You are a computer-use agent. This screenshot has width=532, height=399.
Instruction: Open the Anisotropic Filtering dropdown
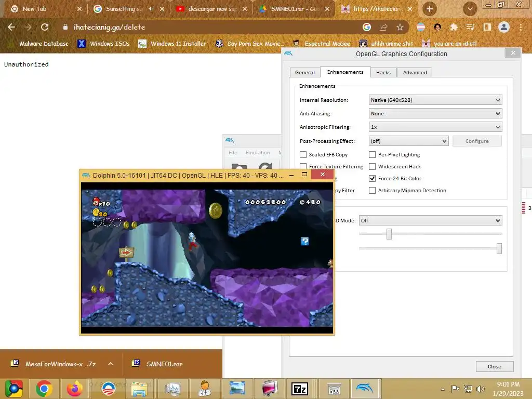[x=435, y=127]
